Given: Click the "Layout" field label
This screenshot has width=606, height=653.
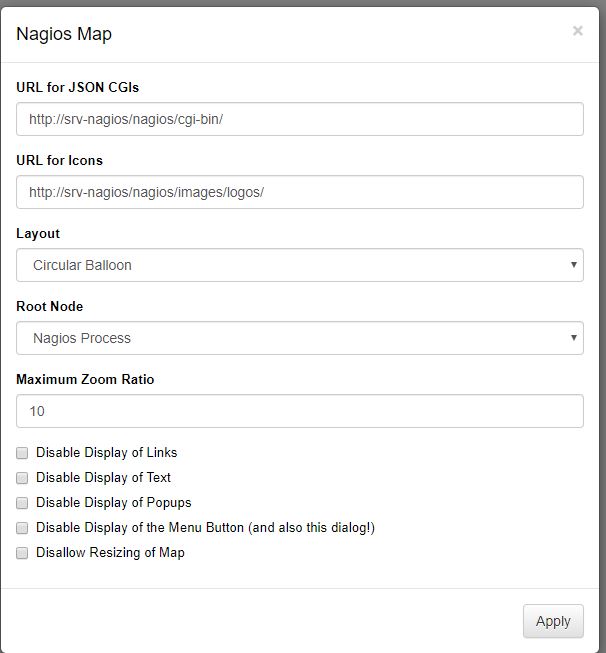Looking at the screenshot, I should [x=38, y=233].
